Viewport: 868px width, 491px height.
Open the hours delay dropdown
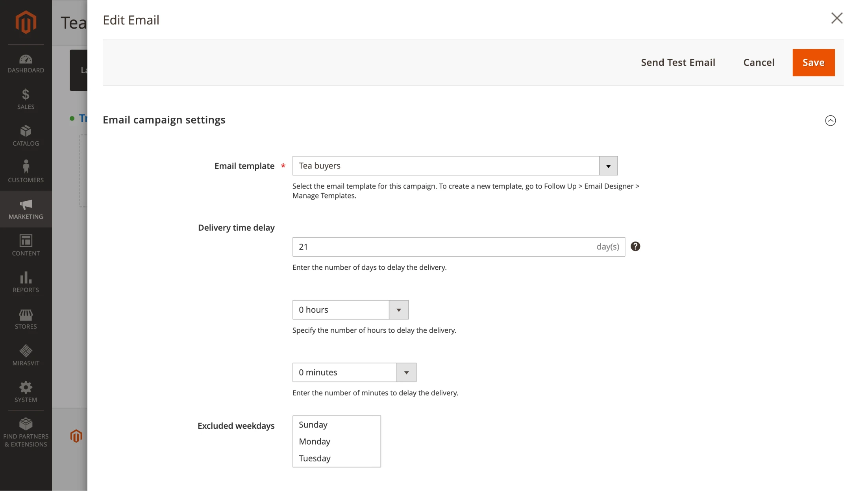click(398, 310)
